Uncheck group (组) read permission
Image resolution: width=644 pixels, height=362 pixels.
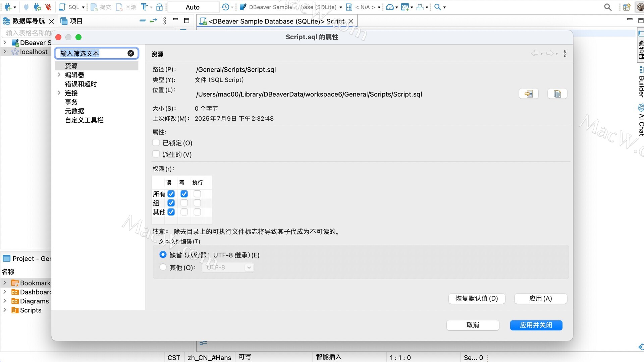[171, 203]
